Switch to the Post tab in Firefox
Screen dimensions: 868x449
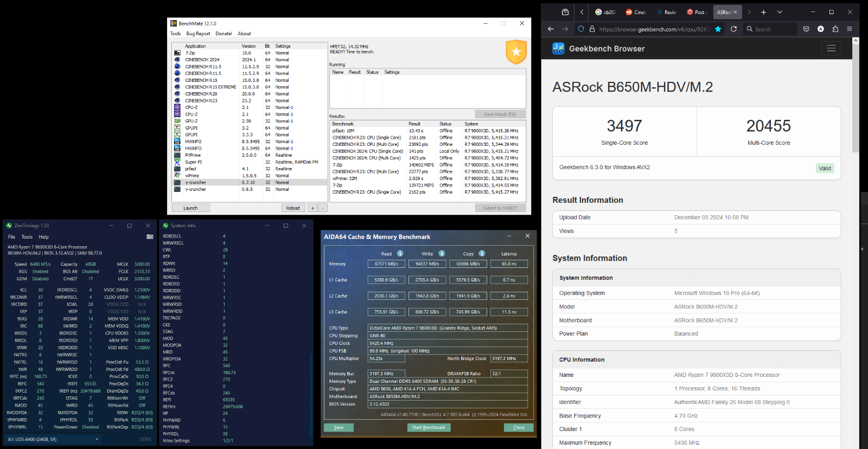tap(696, 12)
